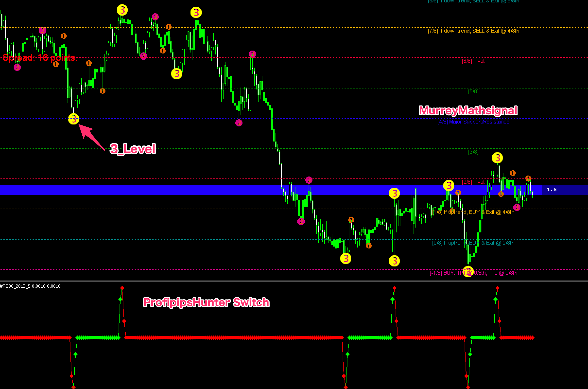This screenshot has height=389, width=588.
Task: Click the magenta 2 marker touching the [1/8] label end
Action: click(517, 207)
